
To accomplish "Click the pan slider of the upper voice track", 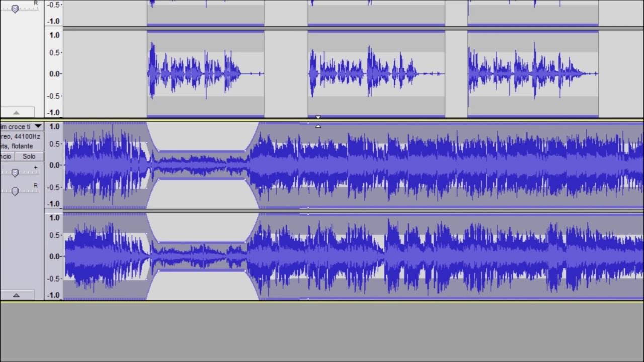I will tap(15, 9).
